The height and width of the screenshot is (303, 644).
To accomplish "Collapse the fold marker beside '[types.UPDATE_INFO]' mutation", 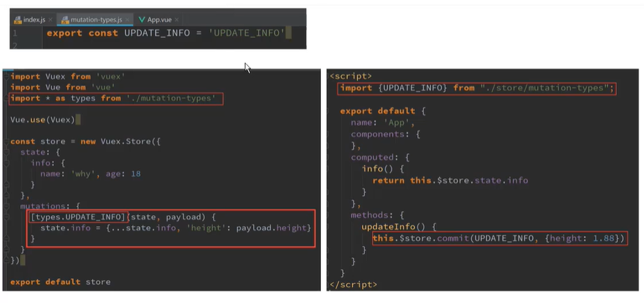I will [6, 217].
